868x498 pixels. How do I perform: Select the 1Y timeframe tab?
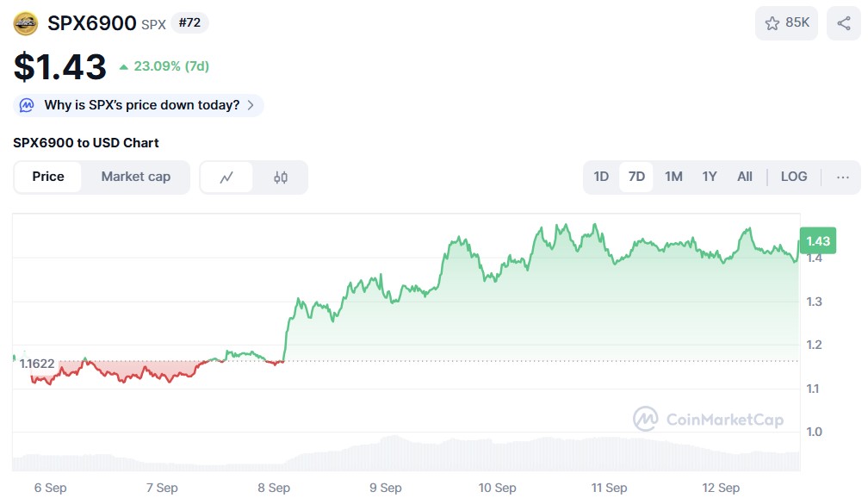(709, 177)
